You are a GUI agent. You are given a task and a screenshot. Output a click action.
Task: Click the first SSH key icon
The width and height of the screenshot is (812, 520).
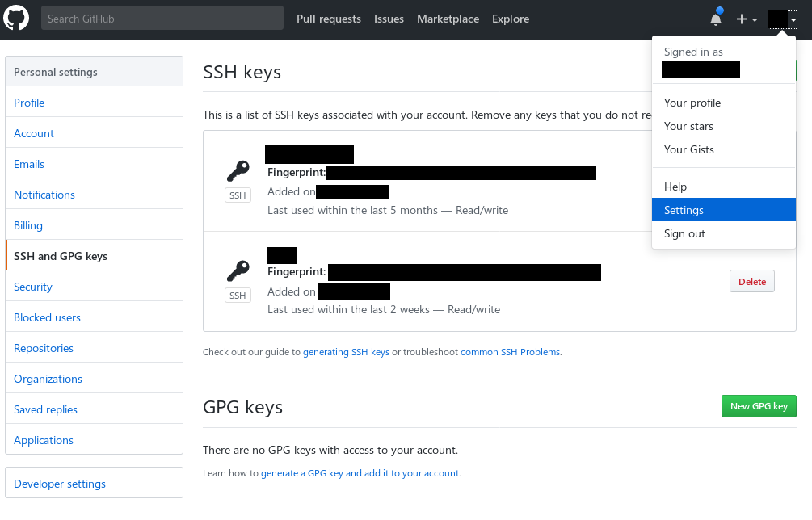click(x=237, y=170)
